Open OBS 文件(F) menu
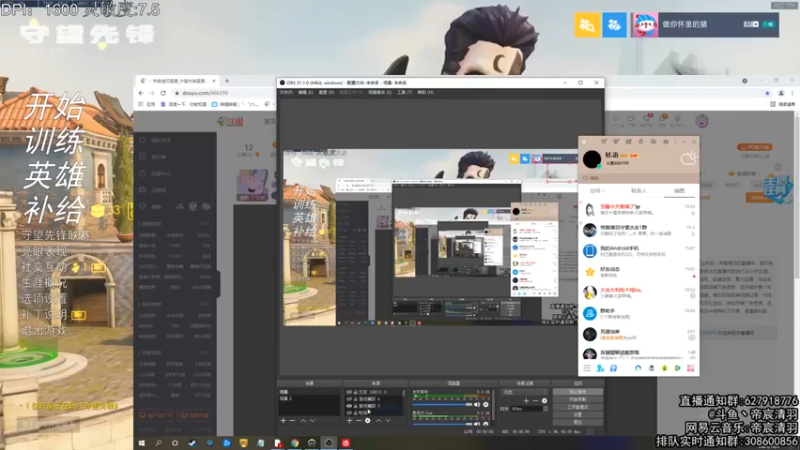The width and height of the screenshot is (800, 450). click(286, 92)
